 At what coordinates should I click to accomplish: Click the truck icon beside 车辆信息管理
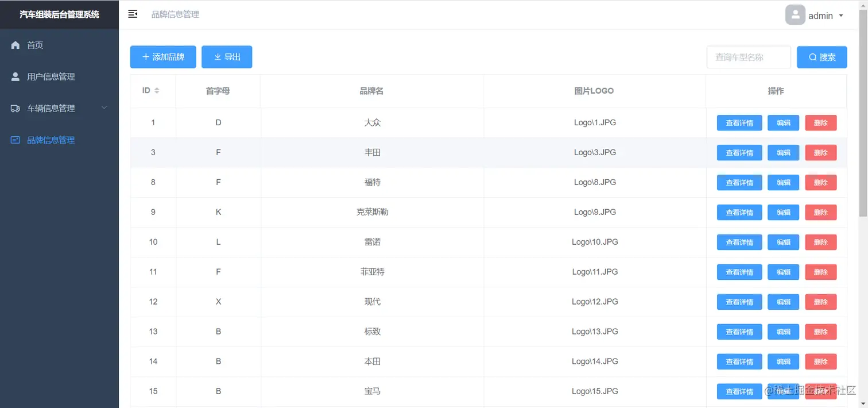15,108
